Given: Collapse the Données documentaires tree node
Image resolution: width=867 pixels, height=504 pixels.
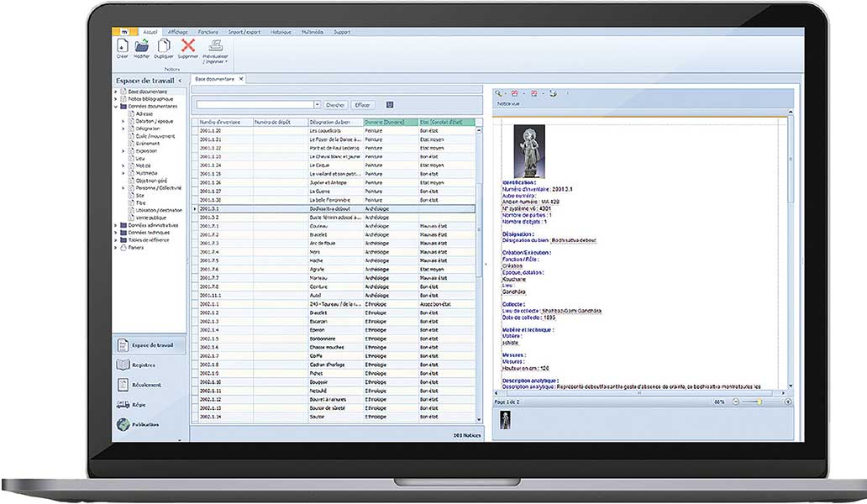Looking at the screenshot, I should pos(116,106).
